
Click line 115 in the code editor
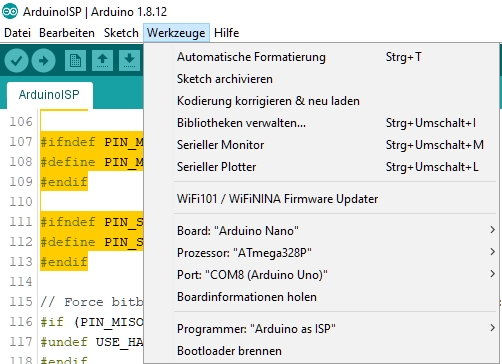(92, 302)
